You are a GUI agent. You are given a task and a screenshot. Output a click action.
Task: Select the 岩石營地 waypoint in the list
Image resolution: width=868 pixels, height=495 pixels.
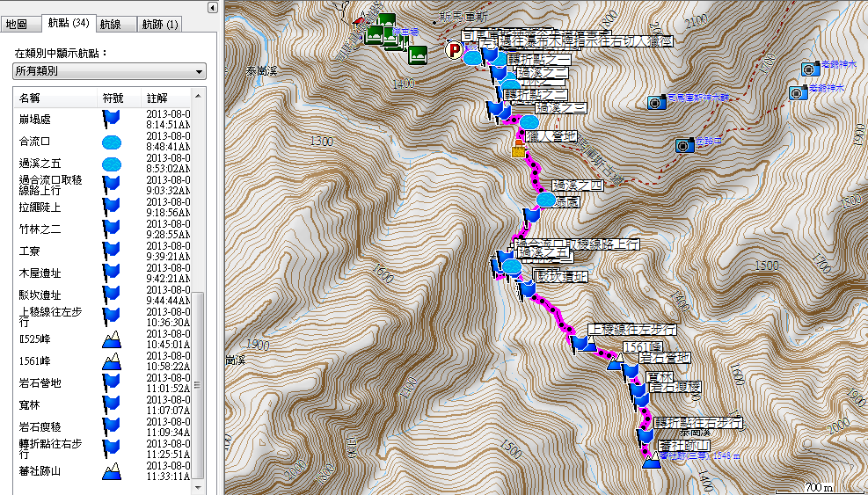click(40, 382)
